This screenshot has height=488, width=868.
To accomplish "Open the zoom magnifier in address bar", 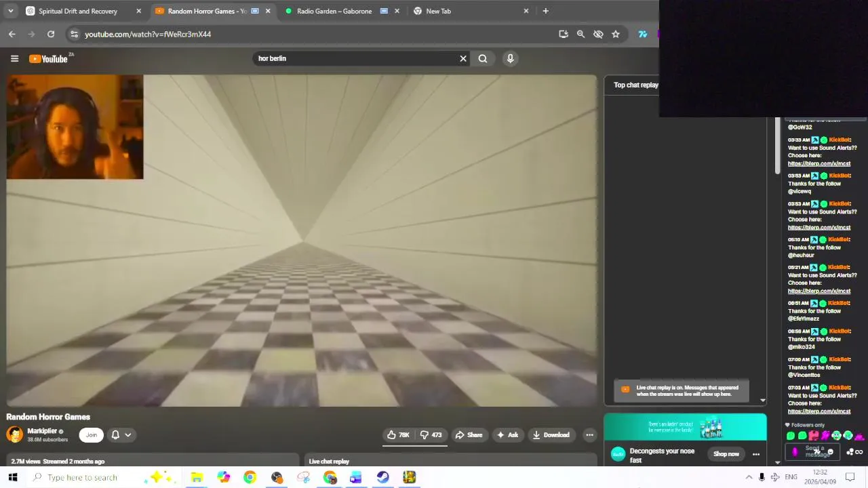I will [x=580, y=34].
